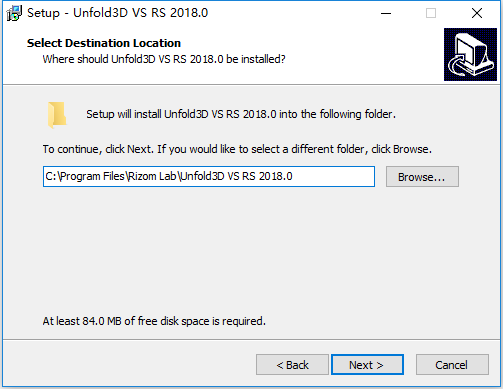Open the Browse... folder picker
The width and height of the screenshot is (503, 389).
(x=422, y=177)
